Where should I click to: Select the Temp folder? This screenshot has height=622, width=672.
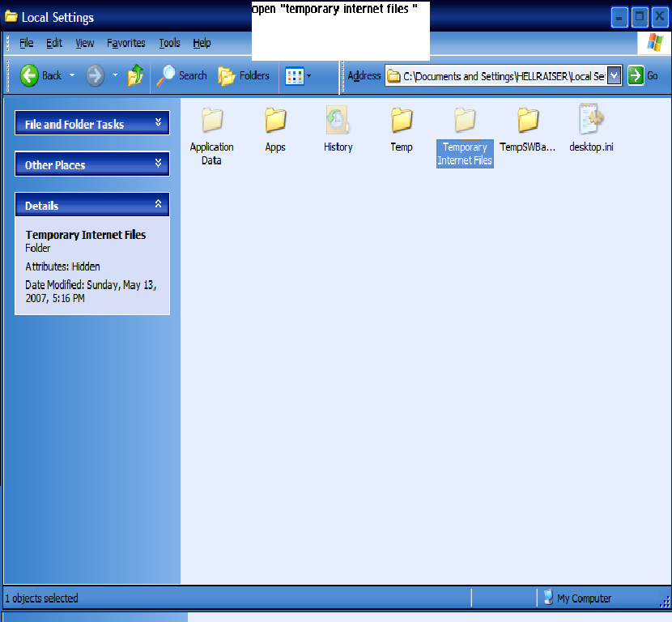pyautogui.click(x=402, y=130)
